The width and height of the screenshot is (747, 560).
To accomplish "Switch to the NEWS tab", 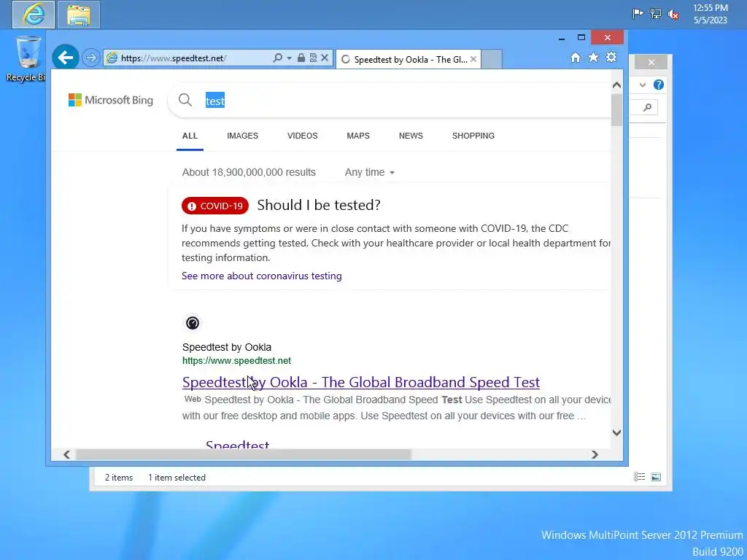I will pyautogui.click(x=411, y=136).
